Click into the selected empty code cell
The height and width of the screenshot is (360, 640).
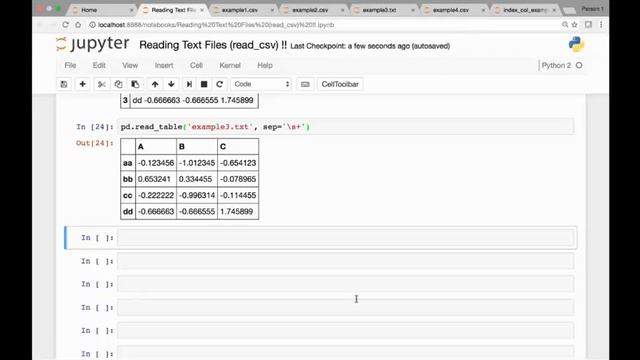pos(345,238)
